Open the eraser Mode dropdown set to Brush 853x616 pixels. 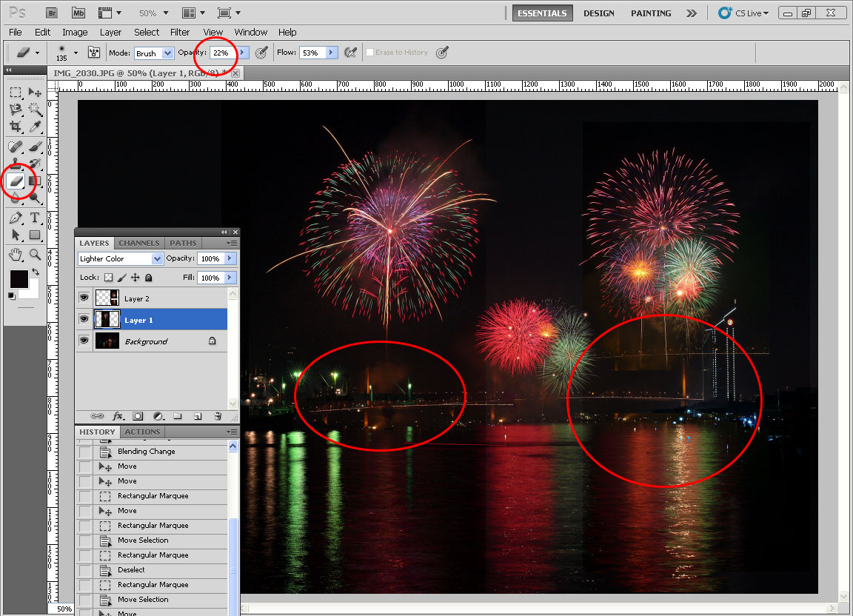tap(167, 53)
